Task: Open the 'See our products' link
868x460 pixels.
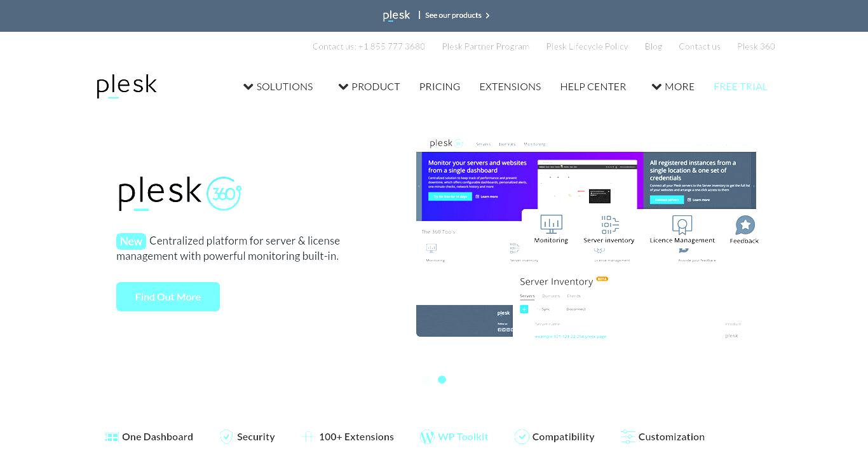Action: click(x=458, y=15)
